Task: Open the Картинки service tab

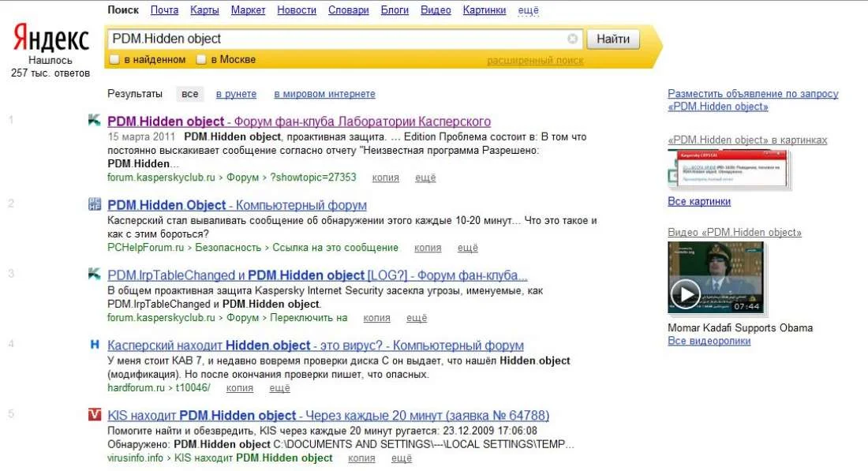Action: tap(485, 10)
